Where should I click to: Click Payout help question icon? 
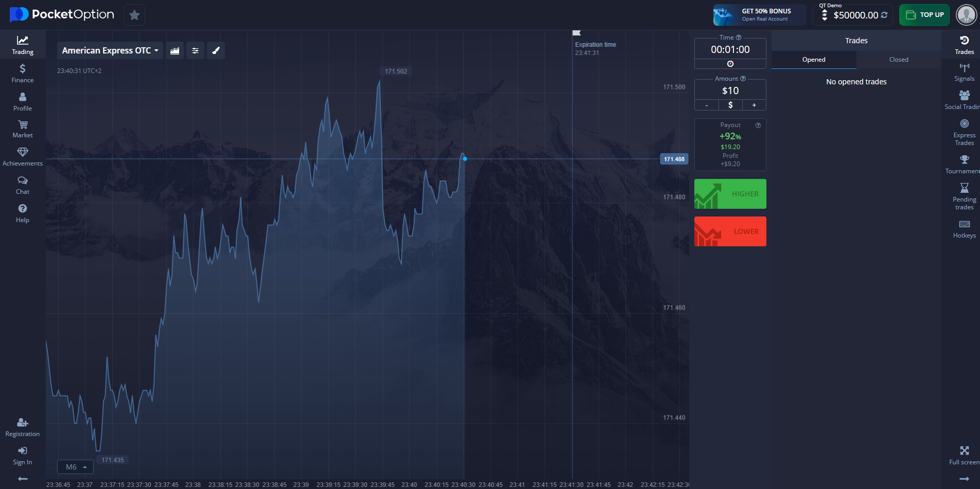(x=758, y=125)
